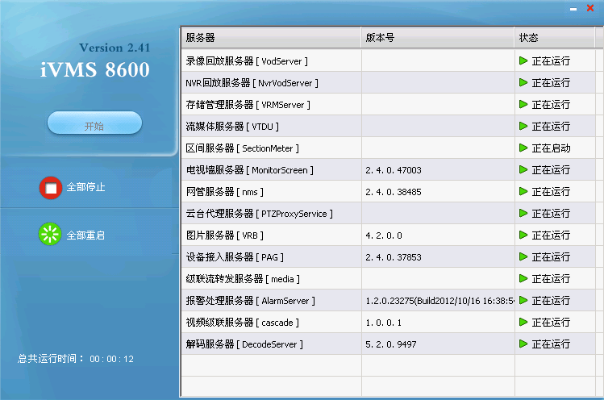Click the 全部停止 stop all label
The image size is (604, 400).
click(x=86, y=187)
